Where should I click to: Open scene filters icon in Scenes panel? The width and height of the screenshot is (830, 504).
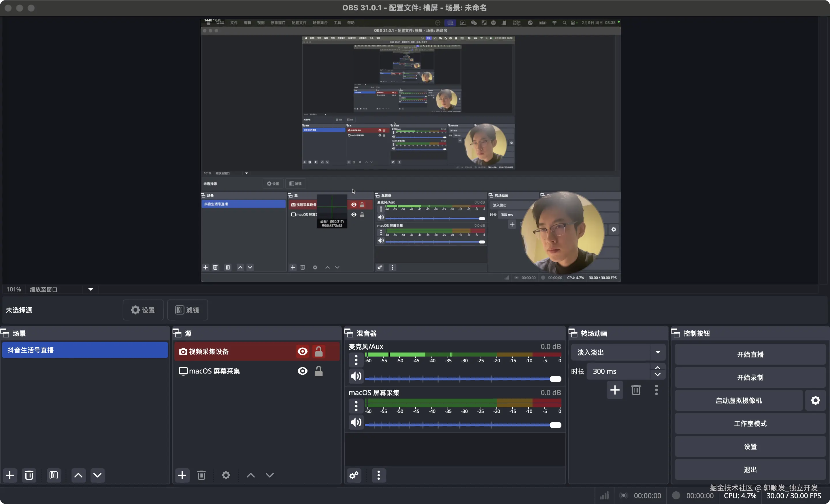pyautogui.click(x=54, y=475)
